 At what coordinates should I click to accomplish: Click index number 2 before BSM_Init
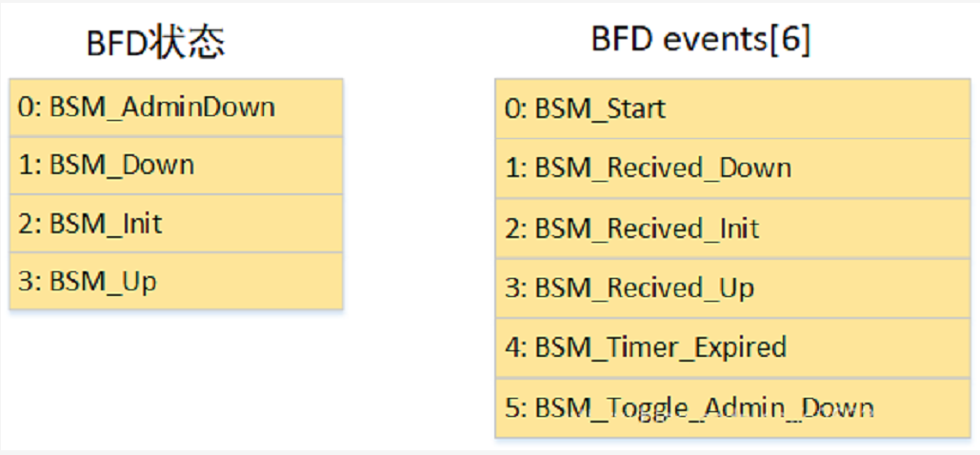point(24,224)
